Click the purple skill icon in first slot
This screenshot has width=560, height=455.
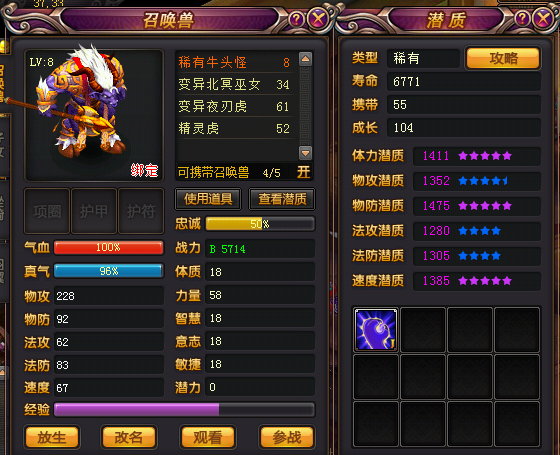coord(376,329)
